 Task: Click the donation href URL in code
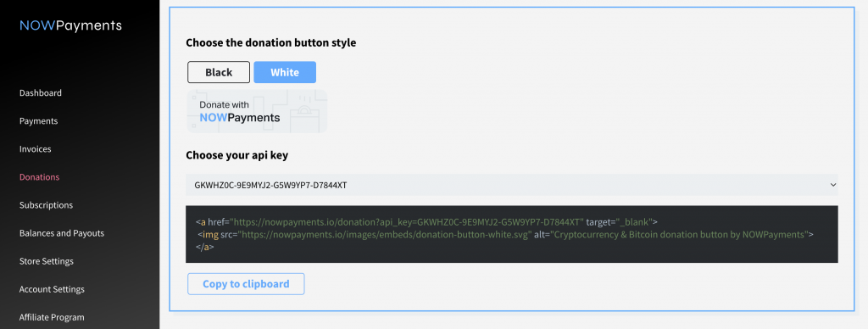tap(407, 222)
